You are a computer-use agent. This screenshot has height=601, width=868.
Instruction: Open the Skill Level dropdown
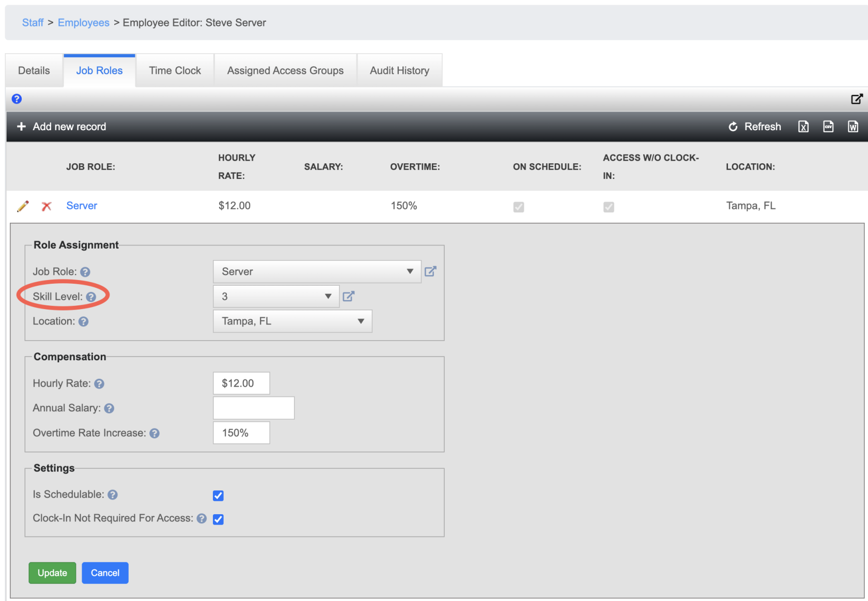(276, 296)
